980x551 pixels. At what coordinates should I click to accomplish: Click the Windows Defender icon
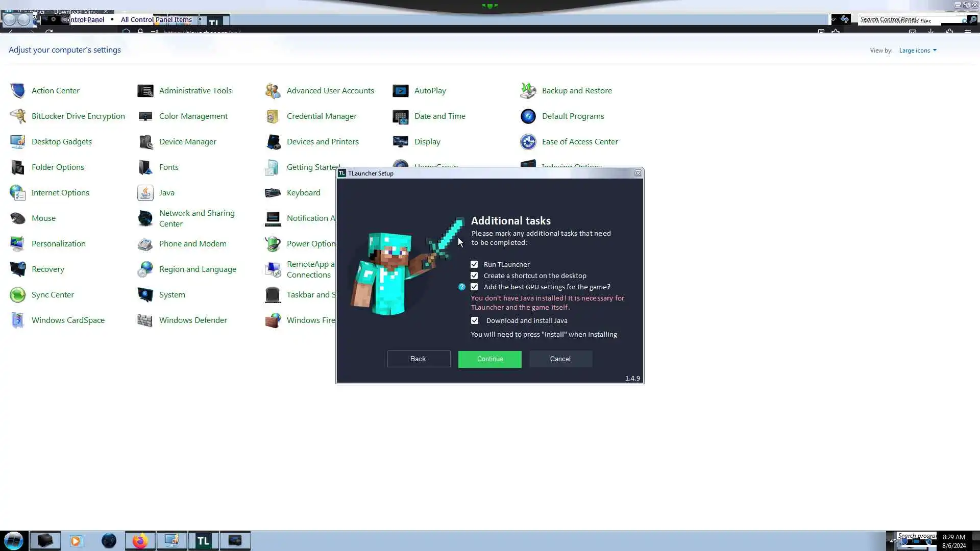(x=145, y=320)
